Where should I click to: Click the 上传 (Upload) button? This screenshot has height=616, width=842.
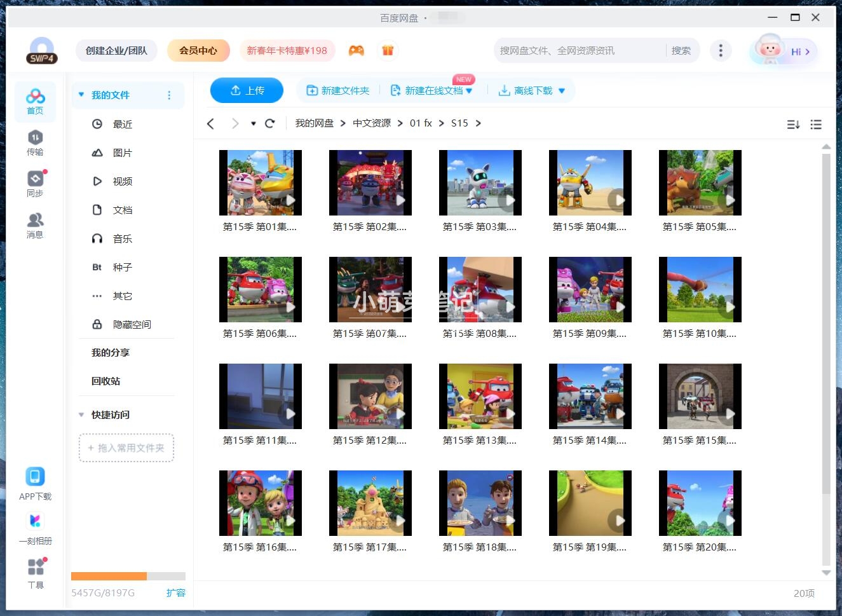click(247, 90)
